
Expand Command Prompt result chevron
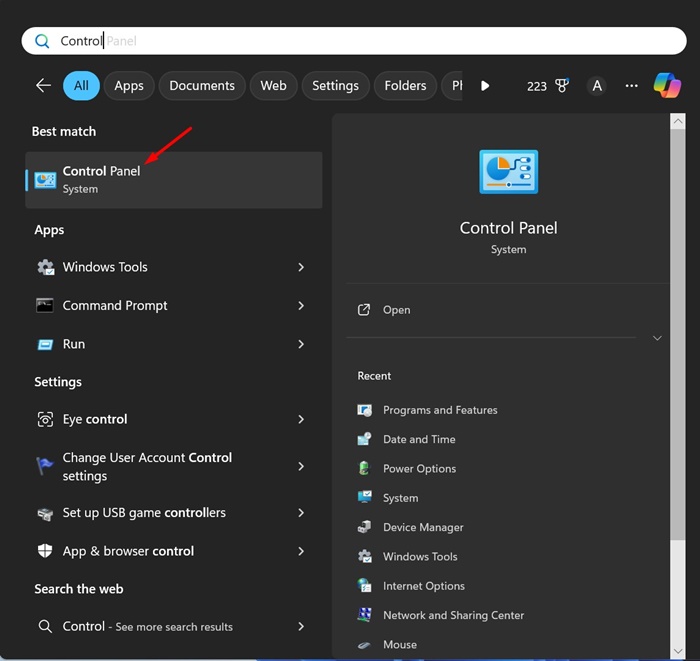301,305
